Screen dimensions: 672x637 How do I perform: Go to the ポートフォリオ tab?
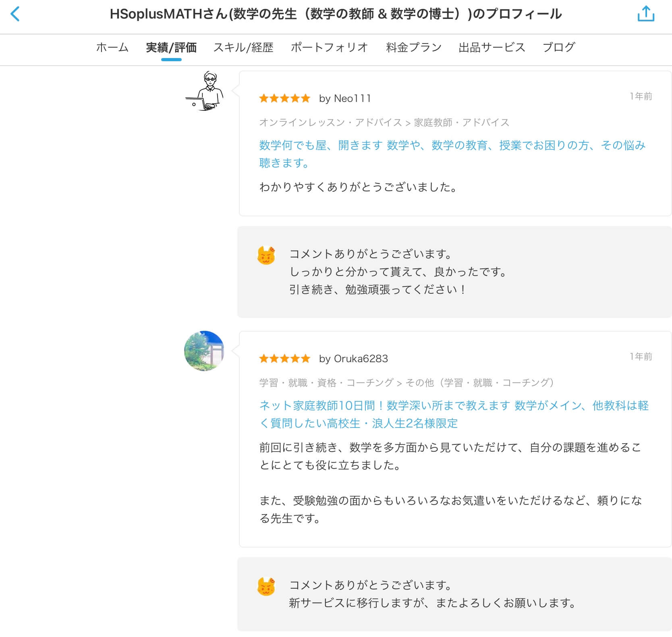point(329,48)
